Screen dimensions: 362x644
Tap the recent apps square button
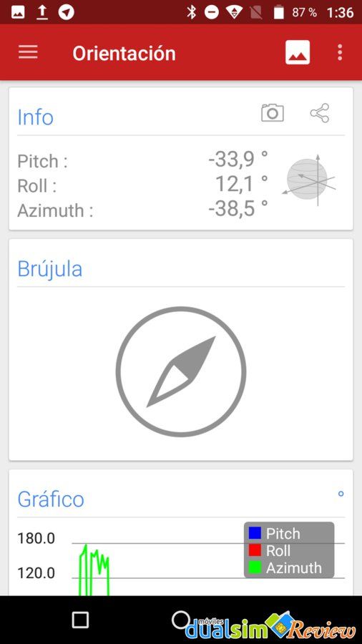80,620
